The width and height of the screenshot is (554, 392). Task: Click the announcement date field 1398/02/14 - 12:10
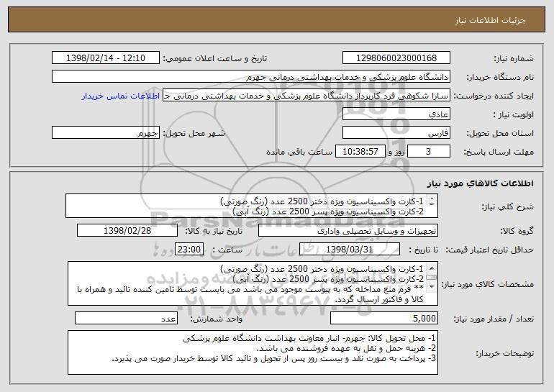pos(106,58)
